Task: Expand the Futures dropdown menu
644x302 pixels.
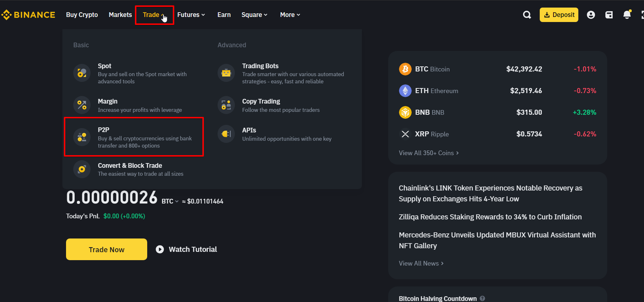Action: 191,15
